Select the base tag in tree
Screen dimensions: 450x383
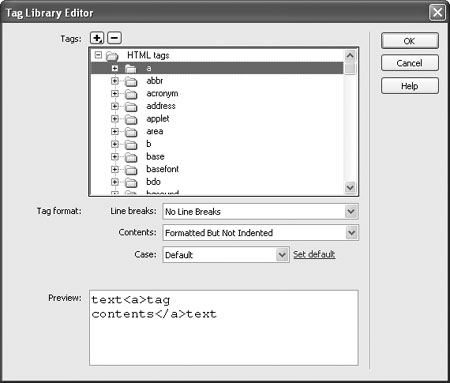pyautogui.click(x=155, y=157)
